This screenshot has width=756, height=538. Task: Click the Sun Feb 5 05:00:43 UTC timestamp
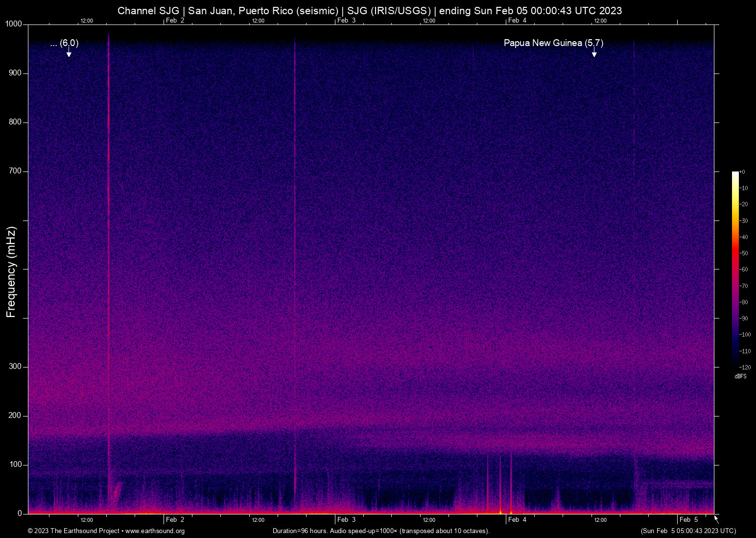tap(687, 531)
